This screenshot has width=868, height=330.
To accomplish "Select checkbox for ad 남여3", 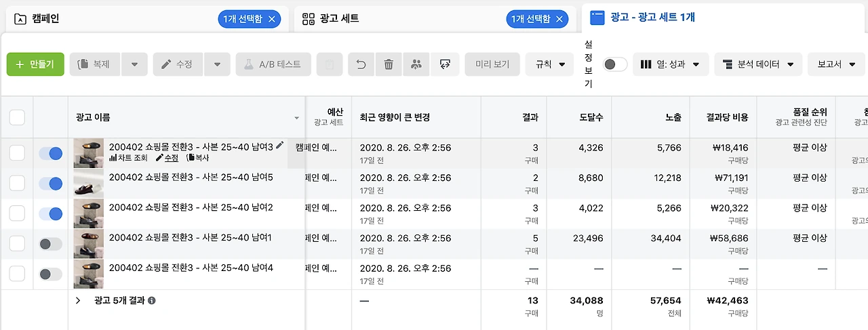I will (x=17, y=153).
